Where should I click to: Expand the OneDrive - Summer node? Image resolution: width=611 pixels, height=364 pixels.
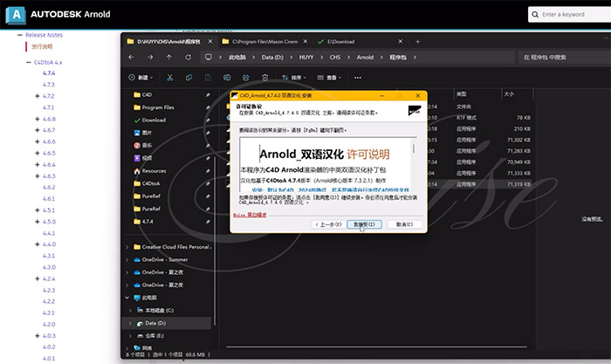(127, 259)
